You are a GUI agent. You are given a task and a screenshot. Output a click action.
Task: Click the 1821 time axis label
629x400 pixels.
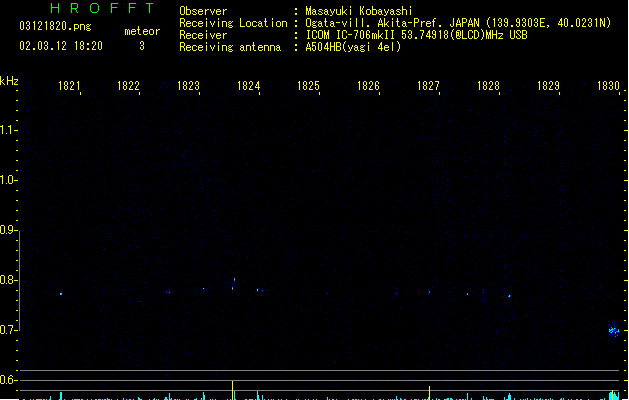click(69, 86)
